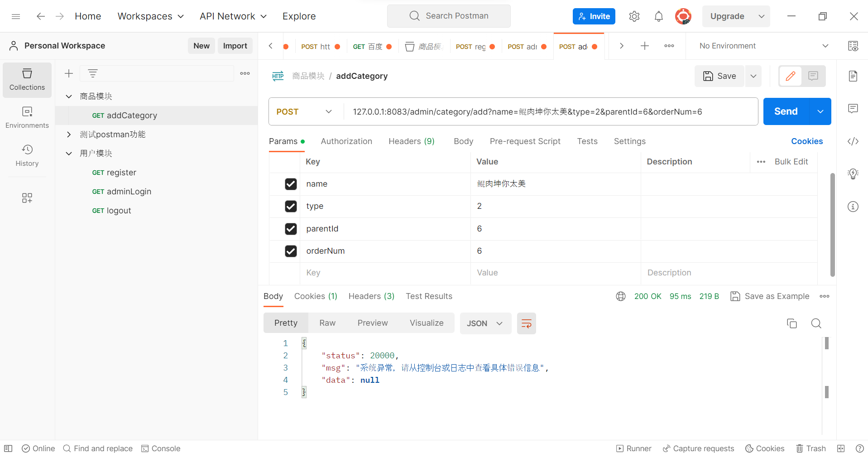Click the New button

pyautogui.click(x=201, y=46)
